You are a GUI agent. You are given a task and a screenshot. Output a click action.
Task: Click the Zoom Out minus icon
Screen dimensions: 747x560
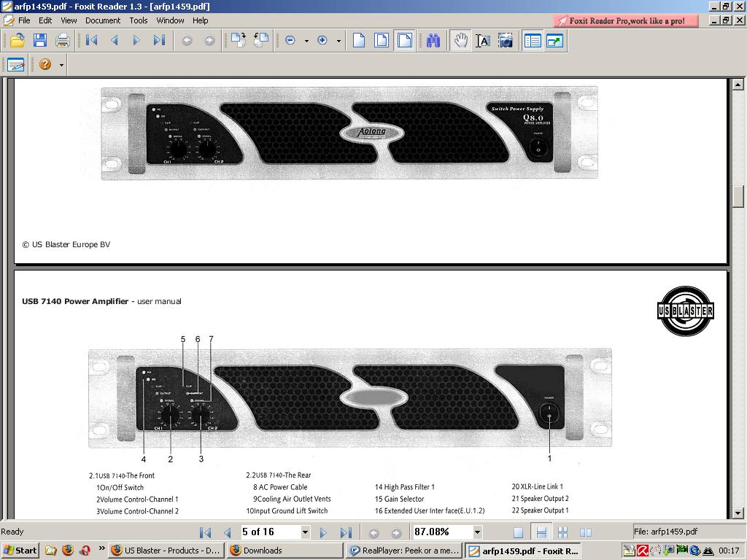[x=290, y=41]
